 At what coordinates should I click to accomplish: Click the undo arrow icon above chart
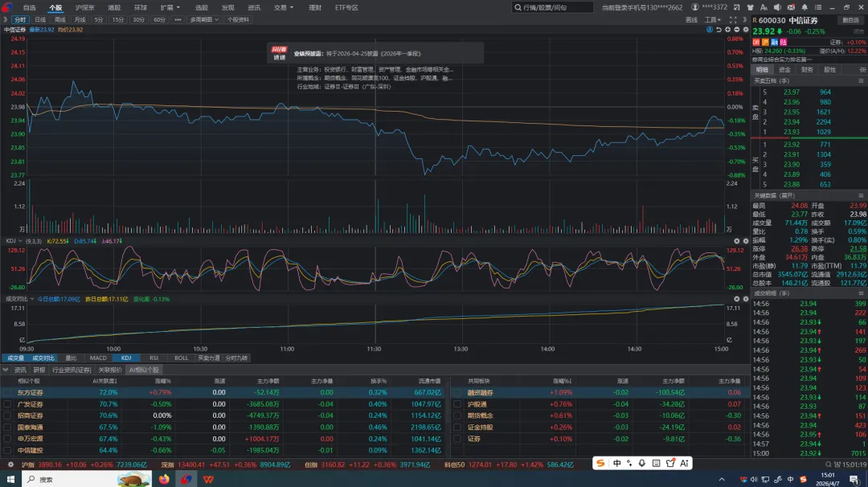tap(719, 29)
